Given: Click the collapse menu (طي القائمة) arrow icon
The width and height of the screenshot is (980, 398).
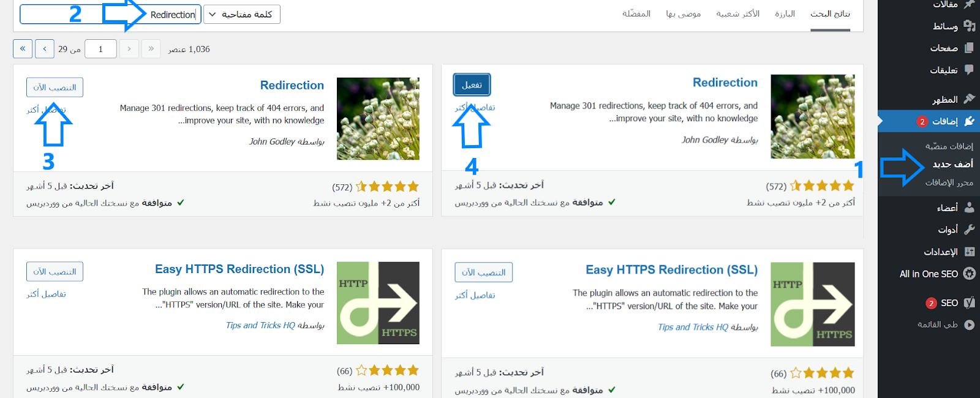Looking at the screenshot, I should 969,325.
